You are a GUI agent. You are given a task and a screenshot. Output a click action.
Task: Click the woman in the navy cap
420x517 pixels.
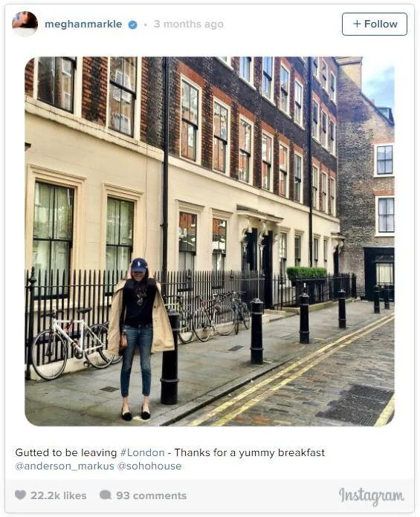[x=140, y=339]
